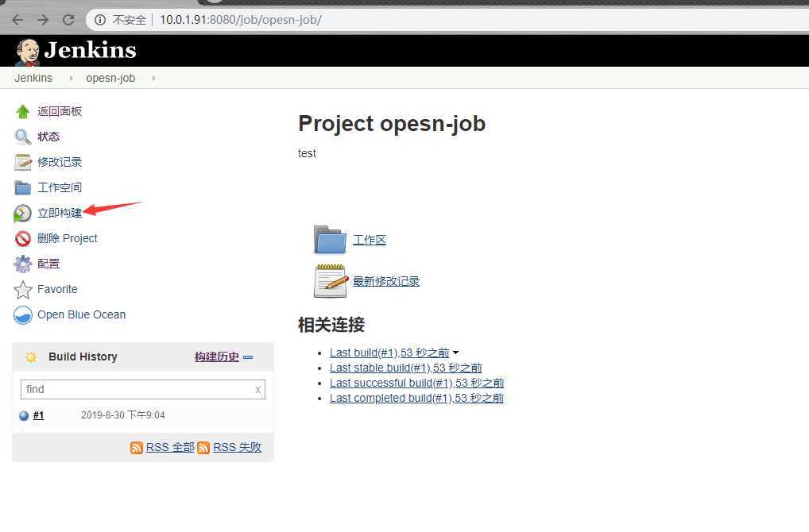
Task: Click RSS icon beside RSS 失败
Action: click(x=203, y=448)
